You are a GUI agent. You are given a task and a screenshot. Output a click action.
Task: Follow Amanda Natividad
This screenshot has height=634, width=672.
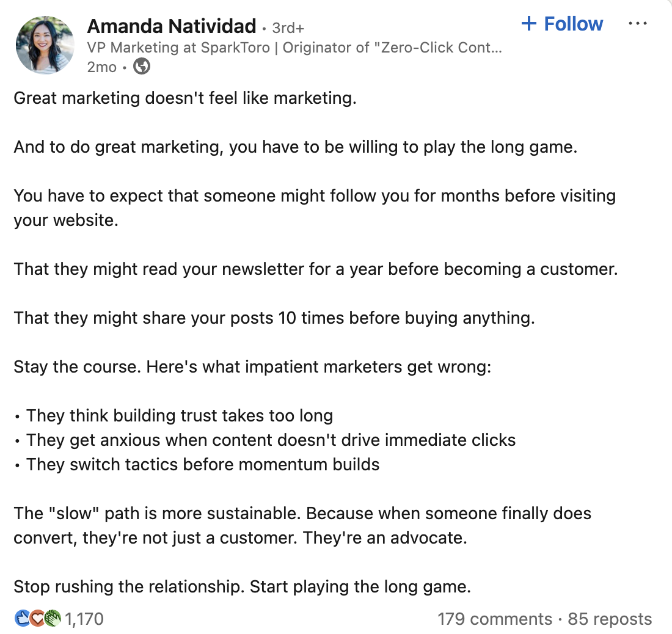pos(562,24)
